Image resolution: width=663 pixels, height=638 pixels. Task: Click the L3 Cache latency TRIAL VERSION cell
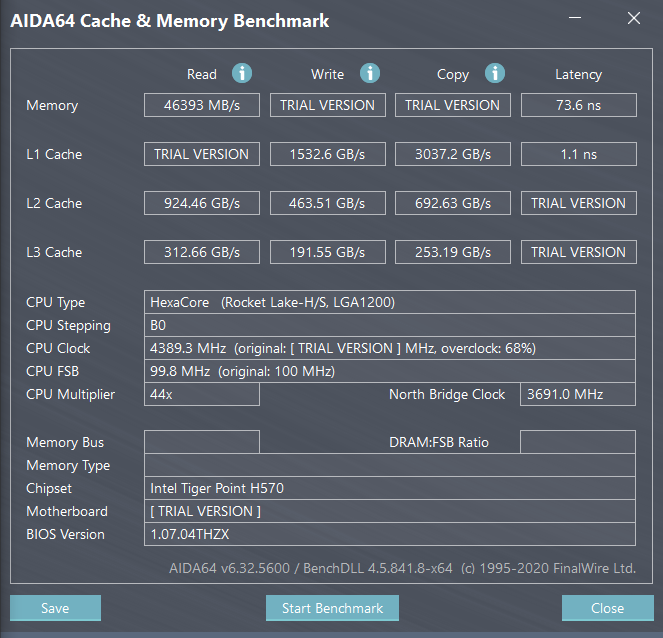(579, 252)
